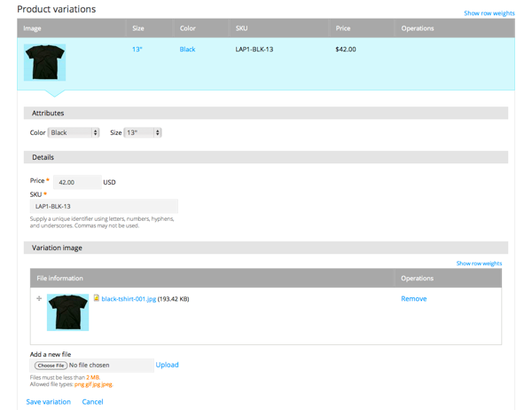This screenshot has width=532, height=410.
Task: Open the Size dropdown set to 13"
Action: pyautogui.click(x=143, y=132)
